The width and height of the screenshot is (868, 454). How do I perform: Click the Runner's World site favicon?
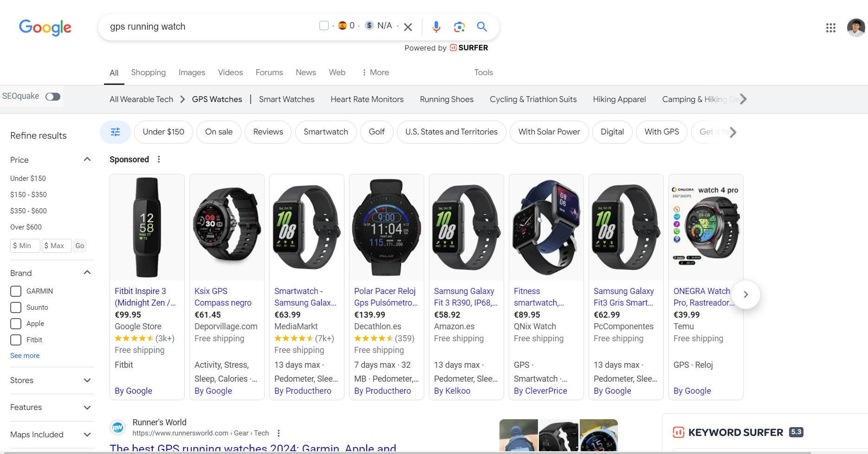[x=118, y=428]
